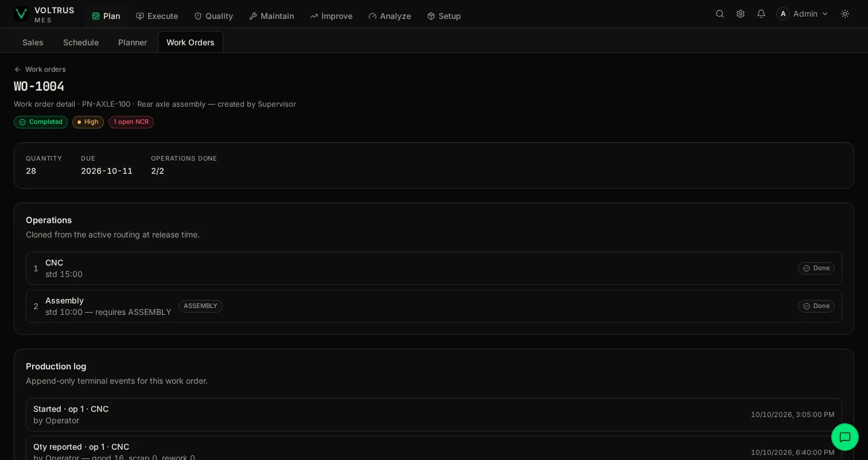Open the search magnifier icon
Image resolution: width=868 pixels, height=460 pixels.
[x=720, y=14]
